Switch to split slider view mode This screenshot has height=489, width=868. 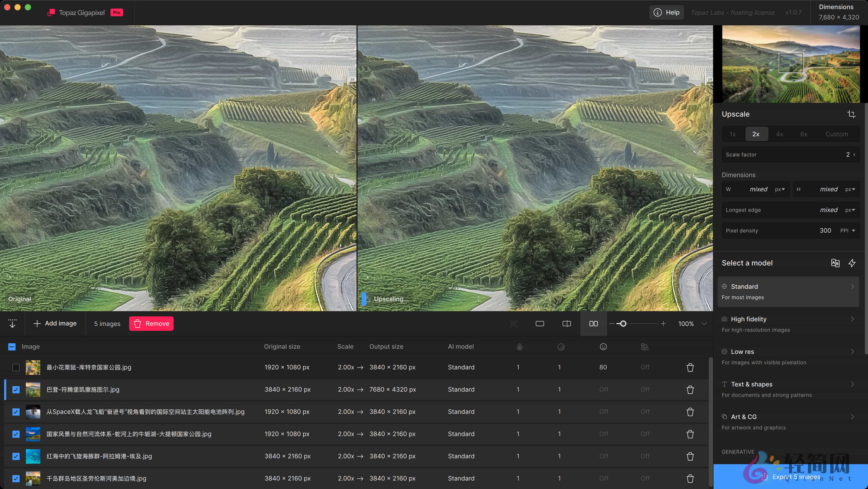pyautogui.click(x=567, y=324)
